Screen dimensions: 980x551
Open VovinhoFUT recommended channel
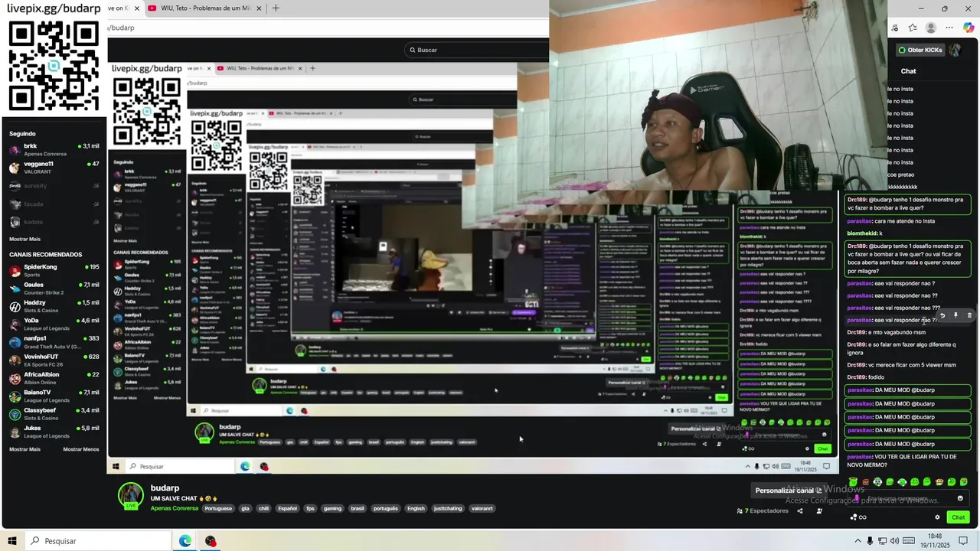pos(54,360)
